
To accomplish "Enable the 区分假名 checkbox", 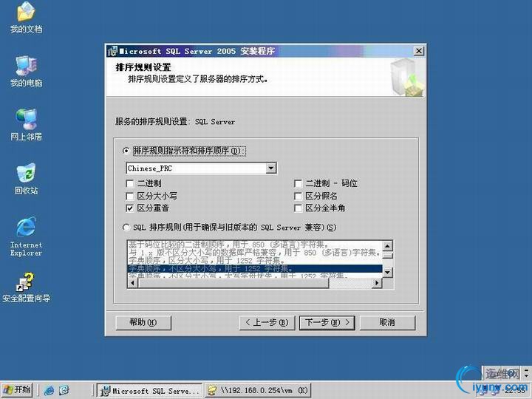I will (x=298, y=196).
